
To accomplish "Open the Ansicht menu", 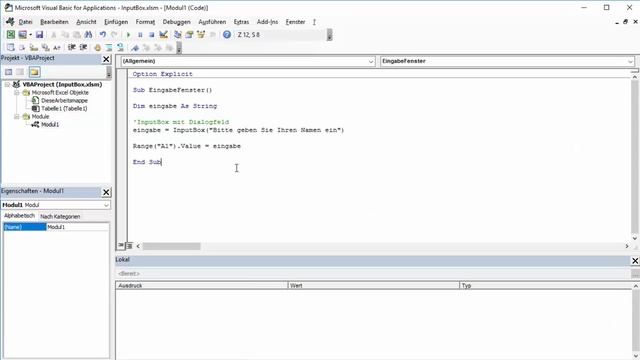I will tap(86, 22).
